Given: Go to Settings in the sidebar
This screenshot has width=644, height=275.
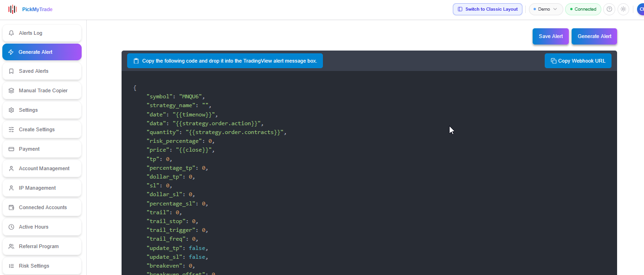Looking at the screenshot, I should 42,110.
